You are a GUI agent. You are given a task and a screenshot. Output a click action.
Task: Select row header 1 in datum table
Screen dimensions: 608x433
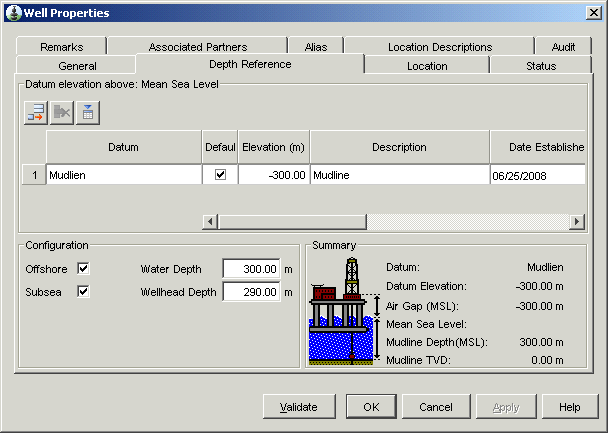pos(34,175)
